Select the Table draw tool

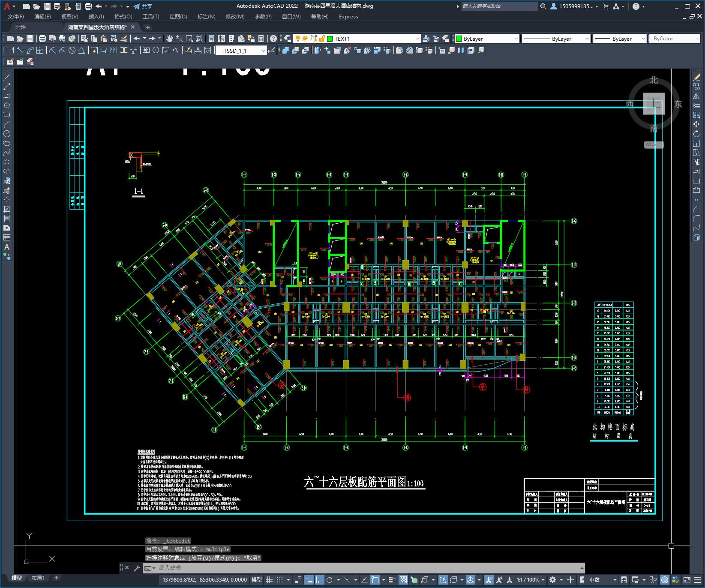coord(7,237)
